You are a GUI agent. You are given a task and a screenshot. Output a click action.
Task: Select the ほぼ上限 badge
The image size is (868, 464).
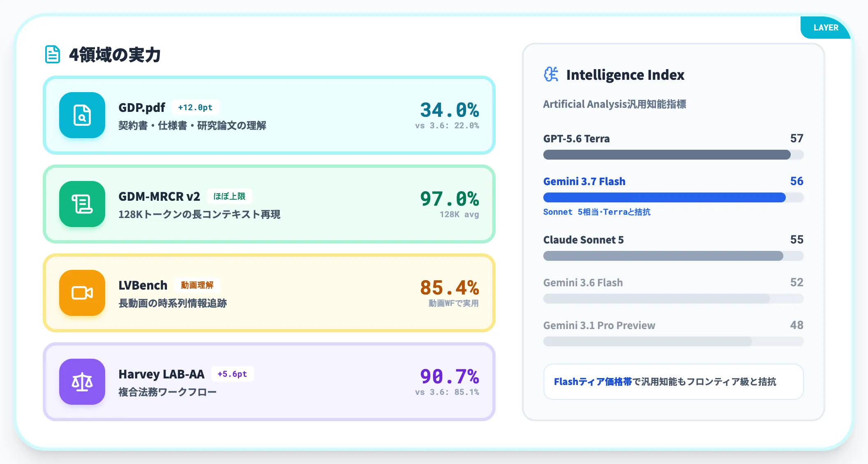229,196
